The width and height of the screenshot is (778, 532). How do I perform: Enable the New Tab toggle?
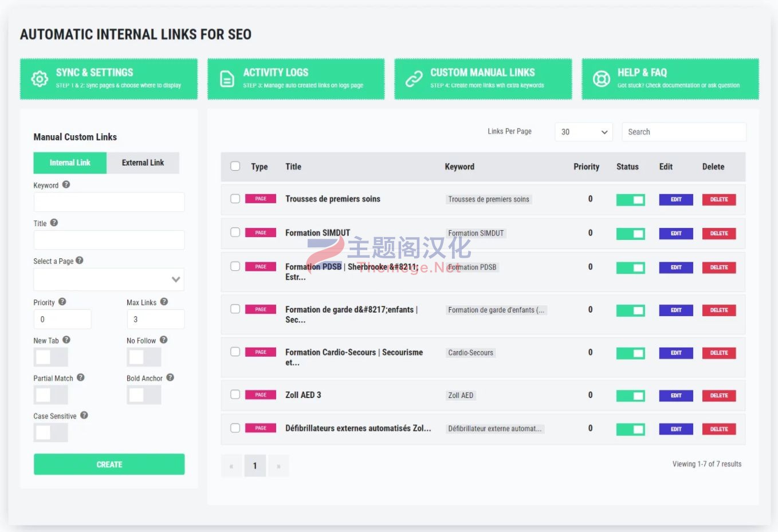(50, 357)
